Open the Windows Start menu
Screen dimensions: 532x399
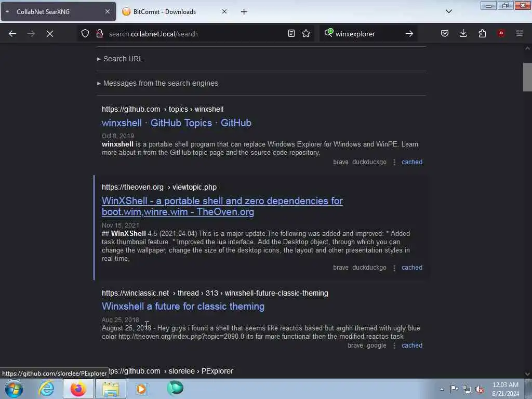[14, 389]
